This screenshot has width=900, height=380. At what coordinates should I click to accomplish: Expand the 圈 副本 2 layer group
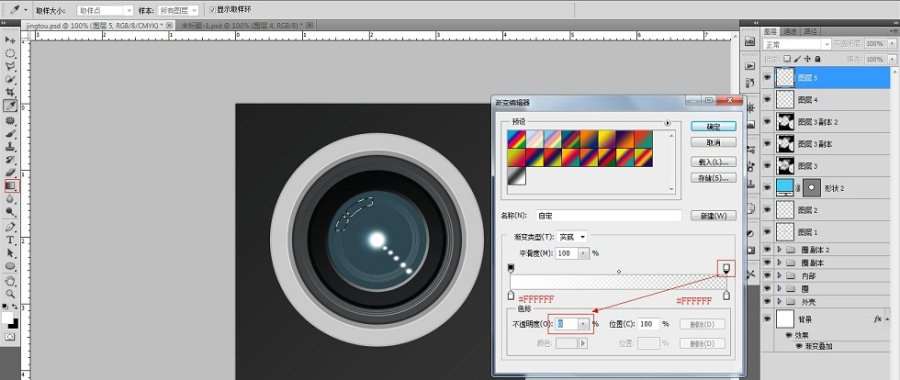click(x=779, y=250)
